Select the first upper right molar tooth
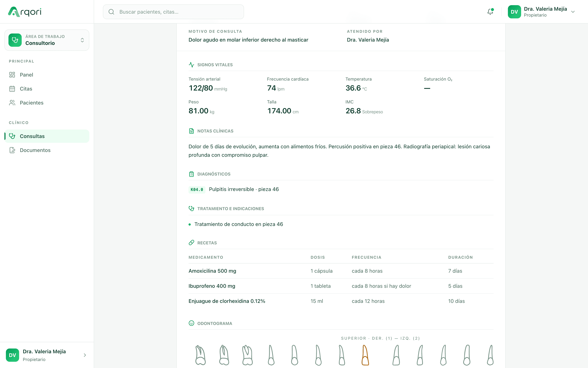 coord(200,355)
